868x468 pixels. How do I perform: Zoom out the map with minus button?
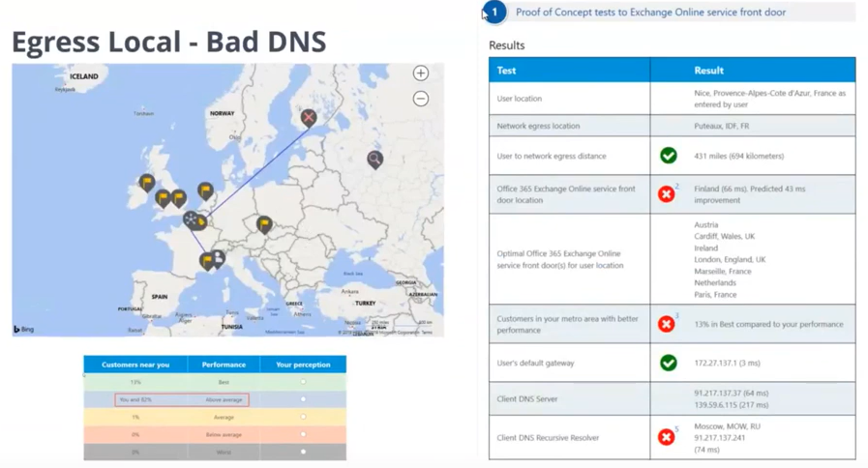(421, 99)
